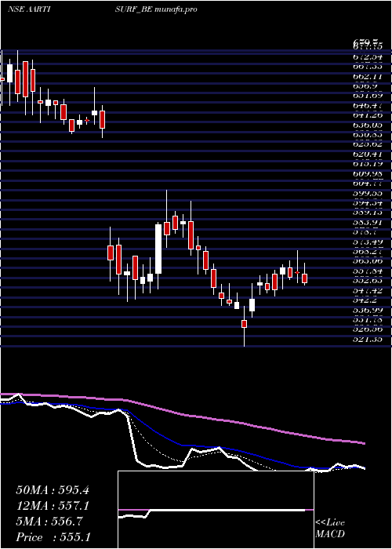The width and height of the screenshot is (392, 549).
Task: Click the lowest red candle near 531
Action: pyautogui.click(x=245, y=324)
